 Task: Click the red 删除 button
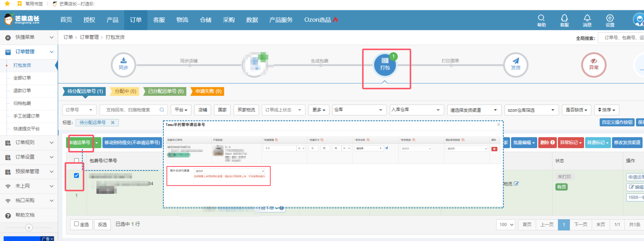548,143
